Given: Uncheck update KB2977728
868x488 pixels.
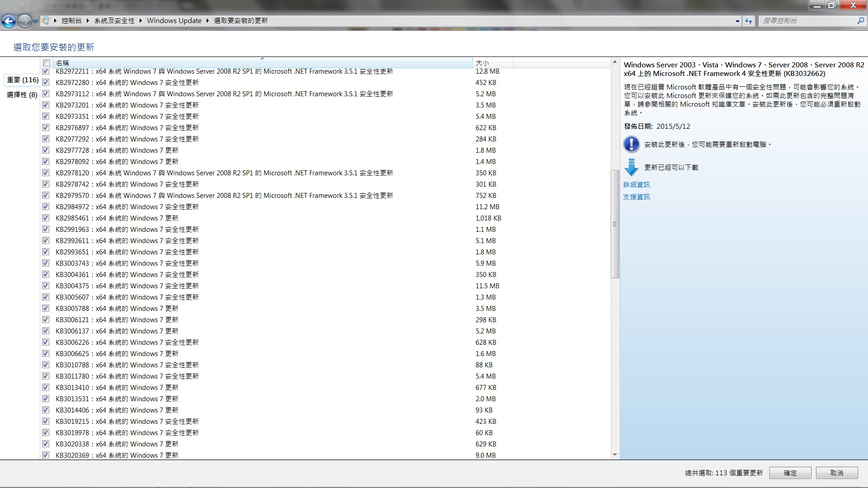Looking at the screenshot, I should click(46, 150).
